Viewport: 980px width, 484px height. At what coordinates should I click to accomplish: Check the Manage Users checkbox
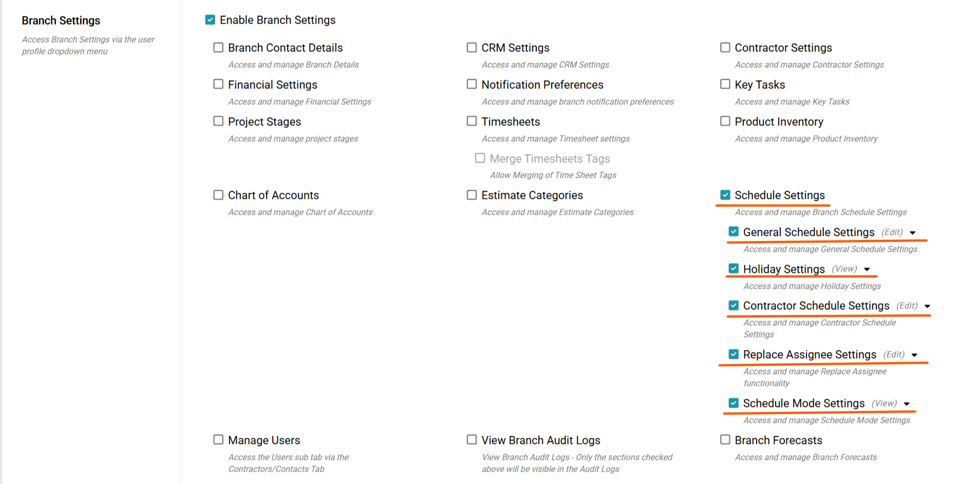(x=218, y=440)
